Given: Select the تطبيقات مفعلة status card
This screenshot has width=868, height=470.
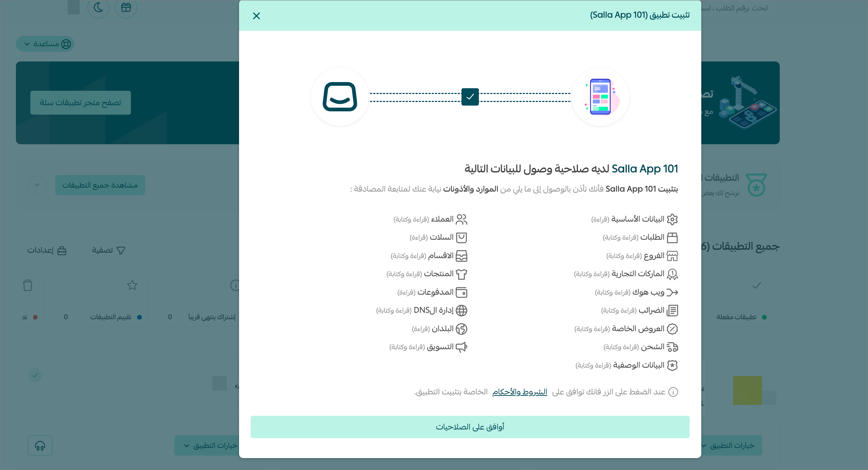Looking at the screenshot, I should (738, 301).
